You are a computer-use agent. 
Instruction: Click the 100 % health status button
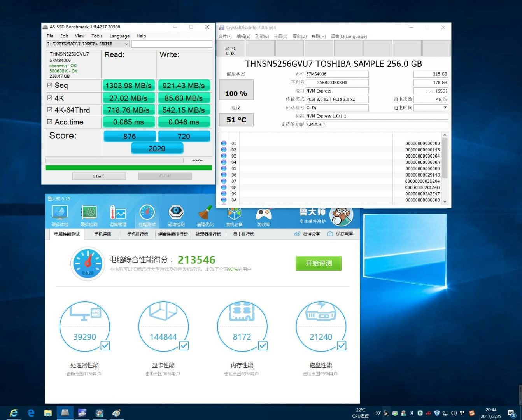[236, 90]
